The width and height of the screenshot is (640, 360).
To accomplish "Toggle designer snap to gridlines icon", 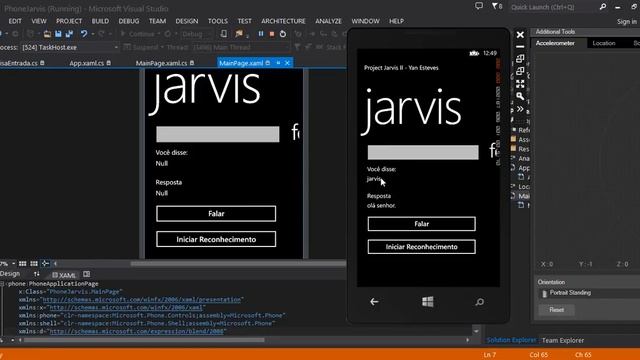I will click(x=34, y=264).
